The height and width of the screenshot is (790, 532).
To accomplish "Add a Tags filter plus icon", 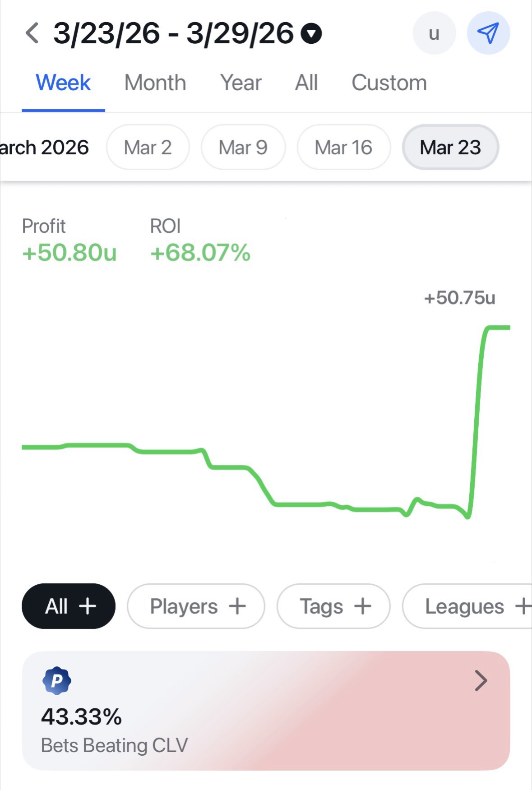I will pos(363,606).
